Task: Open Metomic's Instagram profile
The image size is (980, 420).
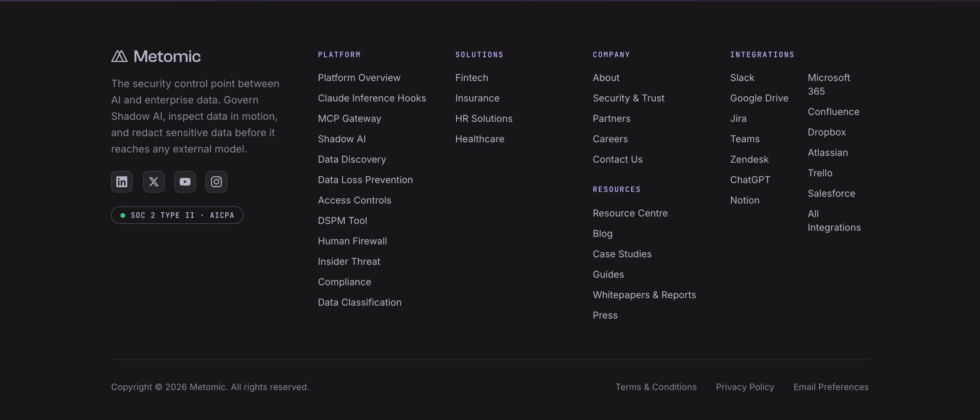Action: [x=216, y=182]
